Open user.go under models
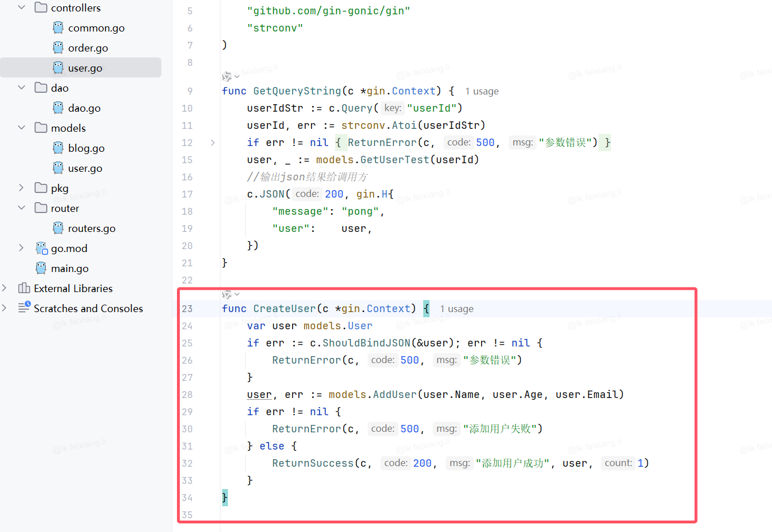Screen dimensions: 772x532 click(x=85, y=168)
